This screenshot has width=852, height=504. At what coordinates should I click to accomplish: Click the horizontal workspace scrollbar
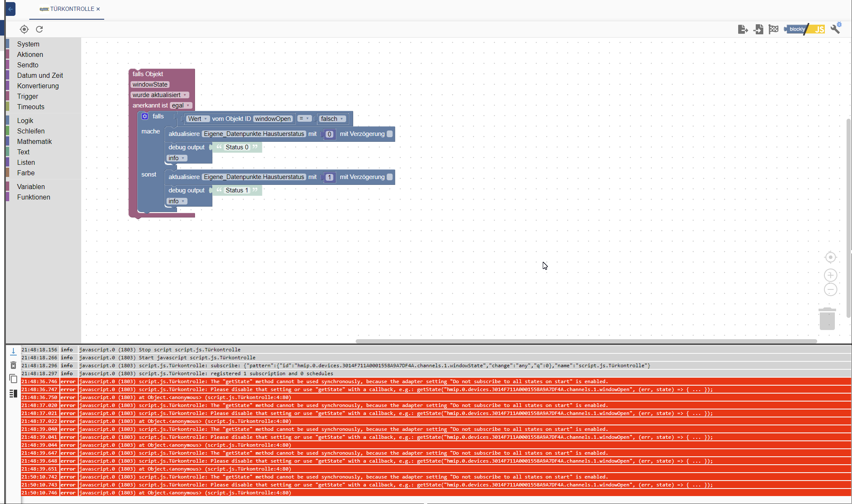(x=586, y=341)
